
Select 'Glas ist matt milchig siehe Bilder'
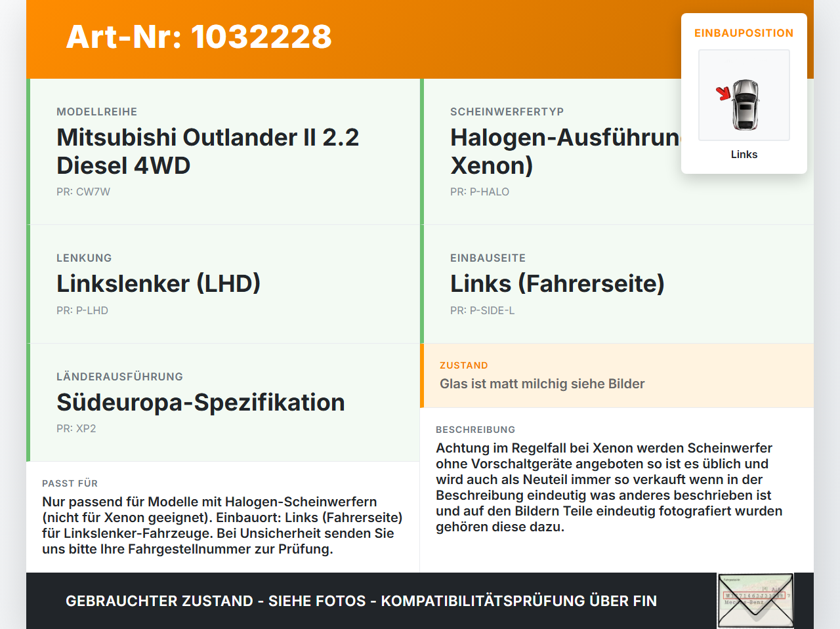(542, 384)
